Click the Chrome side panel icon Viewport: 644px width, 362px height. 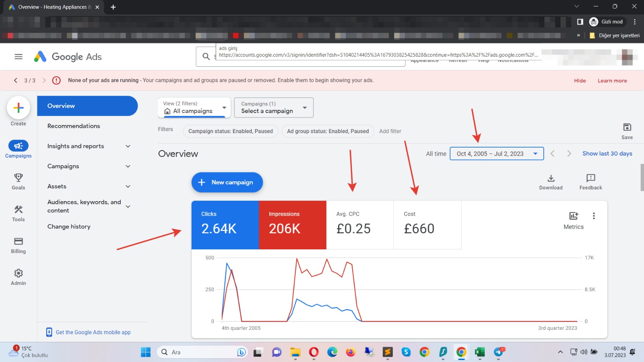pos(580,22)
